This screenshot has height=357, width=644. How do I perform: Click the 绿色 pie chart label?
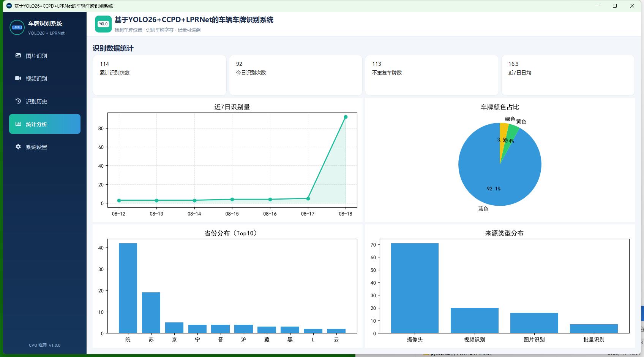tap(510, 119)
